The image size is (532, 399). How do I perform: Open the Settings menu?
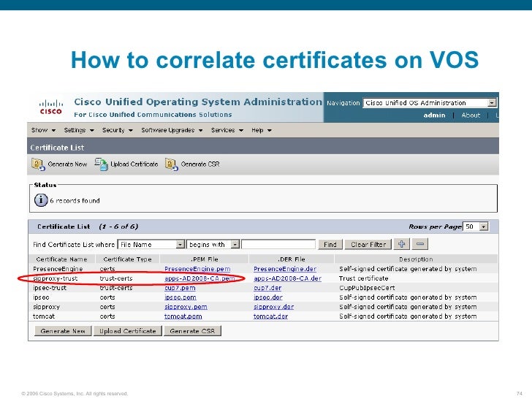(79, 130)
